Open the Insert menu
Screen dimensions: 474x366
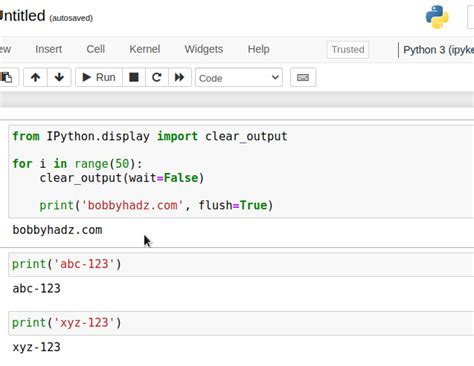click(49, 49)
